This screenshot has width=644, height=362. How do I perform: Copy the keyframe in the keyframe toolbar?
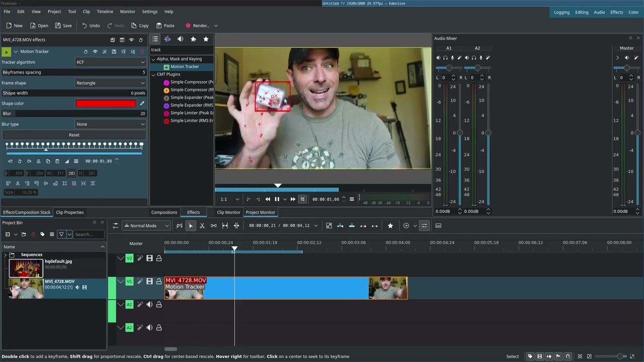(x=48, y=161)
